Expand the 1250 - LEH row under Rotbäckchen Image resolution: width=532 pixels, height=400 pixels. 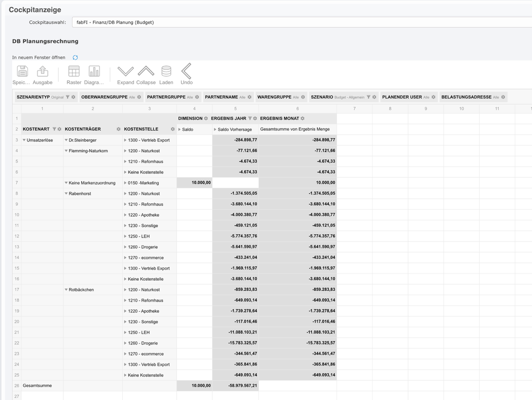[x=125, y=333]
